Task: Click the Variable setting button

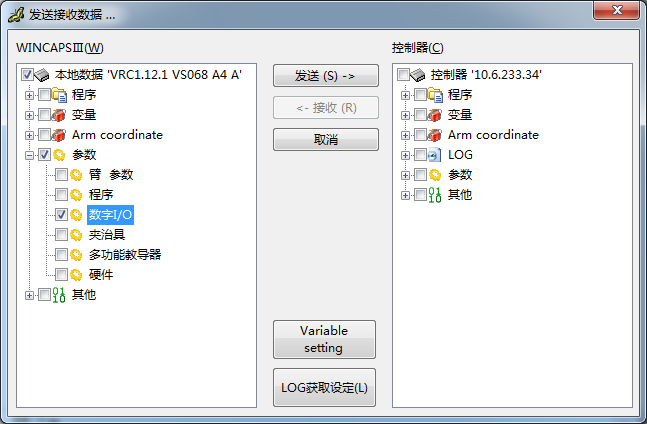Action: pyautogui.click(x=324, y=339)
